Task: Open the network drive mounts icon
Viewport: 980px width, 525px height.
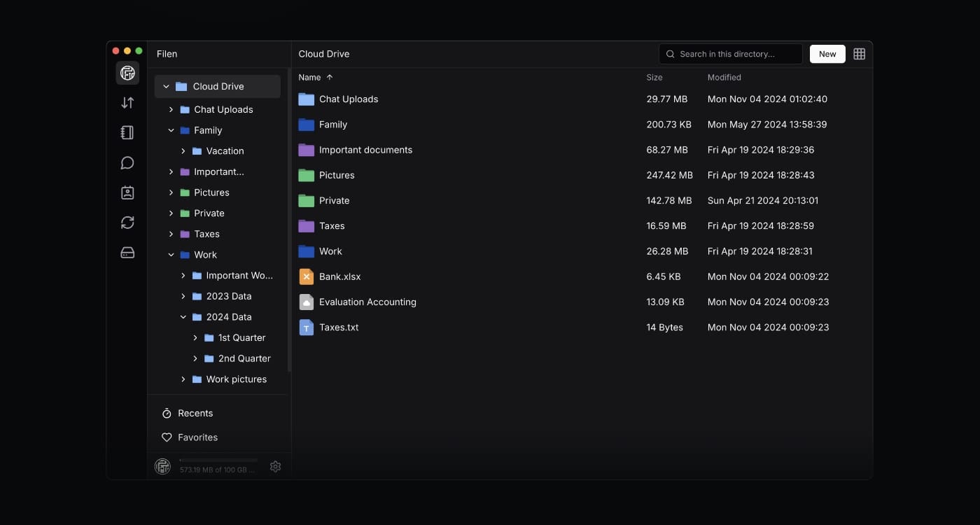Action: [127, 253]
